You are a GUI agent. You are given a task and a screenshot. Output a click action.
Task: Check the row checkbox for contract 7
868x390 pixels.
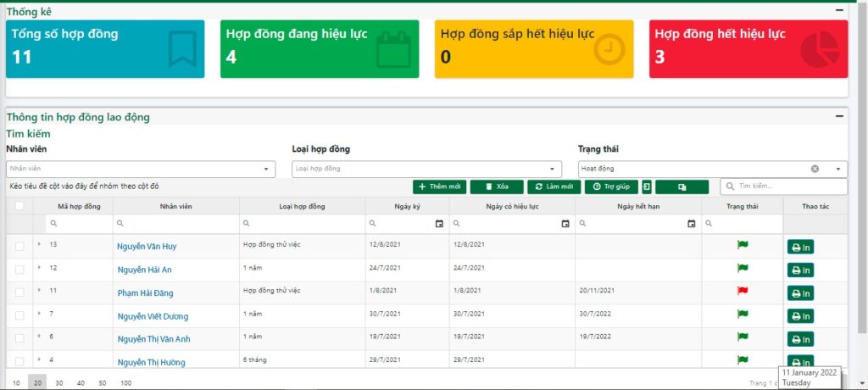tap(19, 315)
